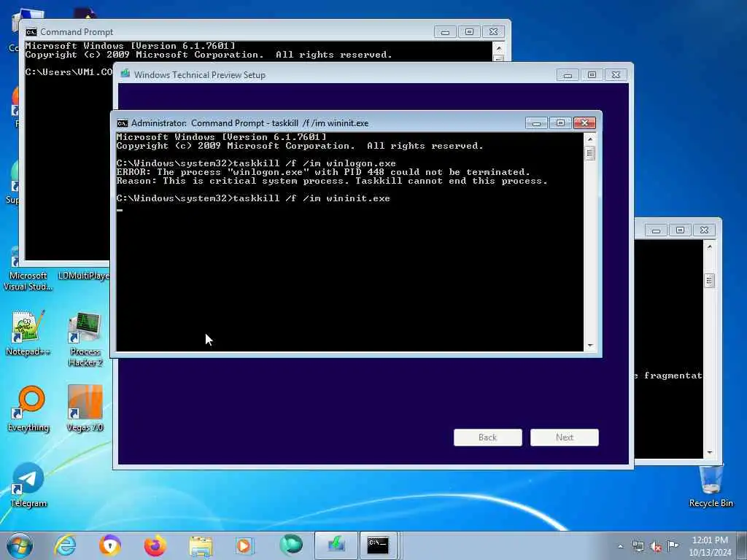The height and width of the screenshot is (560, 747).
Task: Open the Administrator Command Prompt system menu icon
Action: (123, 123)
